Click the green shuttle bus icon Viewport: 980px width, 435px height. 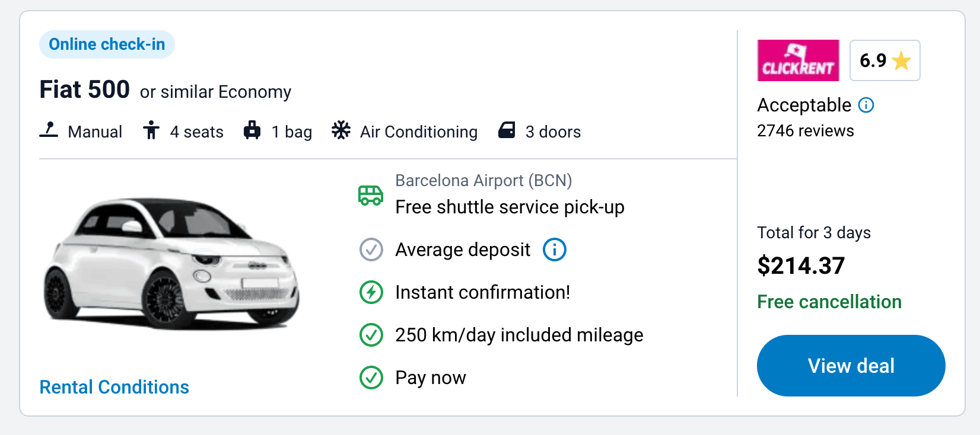tap(371, 195)
